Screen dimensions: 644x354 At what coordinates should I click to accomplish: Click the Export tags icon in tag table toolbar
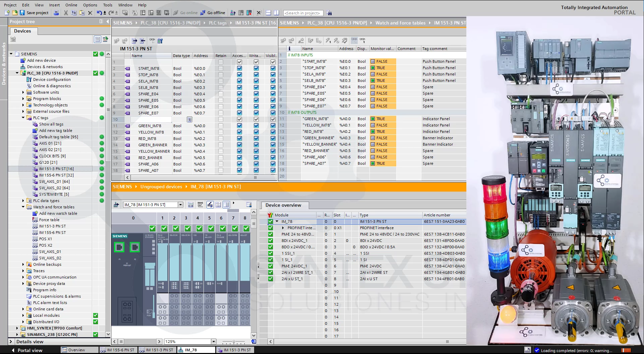click(x=134, y=41)
